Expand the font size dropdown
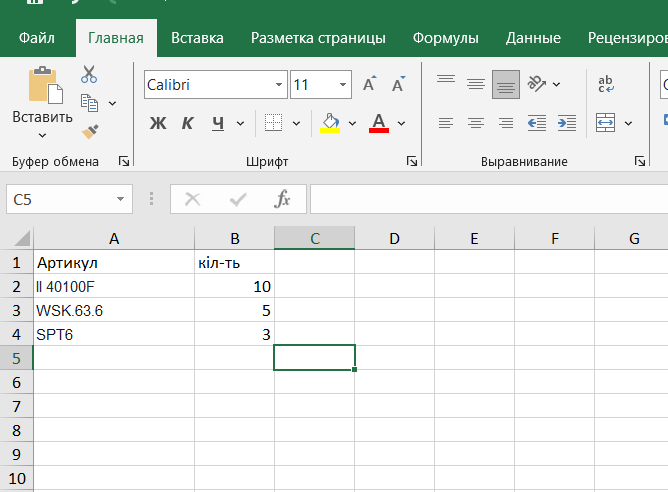Viewport: 668px width, 492px height. pyautogui.click(x=343, y=85)
